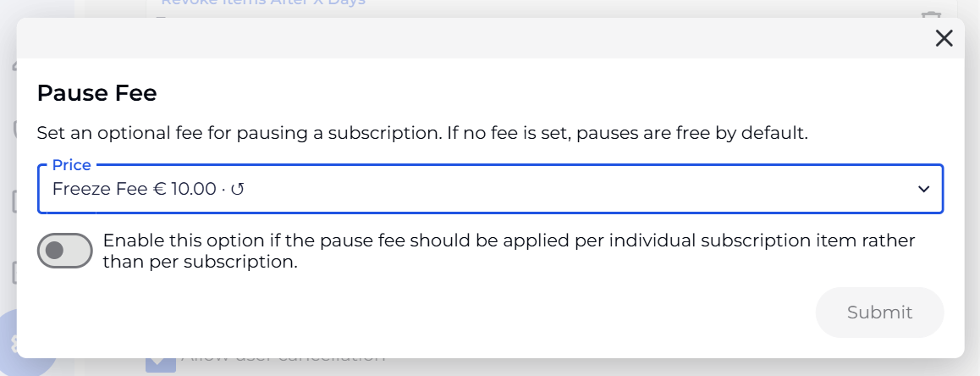The width and height of the screenshot is (980, 376).
Task: Click the 'Price' field label
Action: click(x=72, y=165)
